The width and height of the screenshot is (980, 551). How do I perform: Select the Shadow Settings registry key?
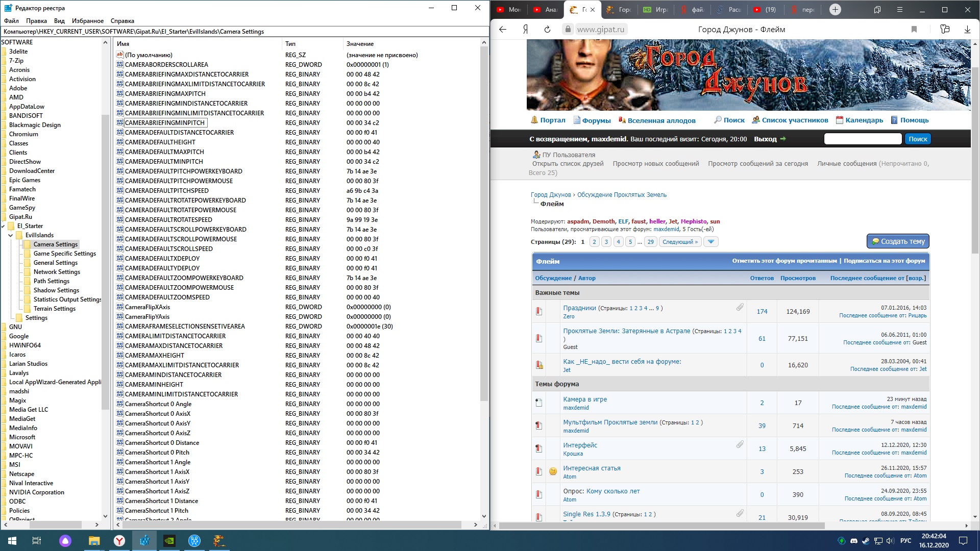tap(56, 290)
